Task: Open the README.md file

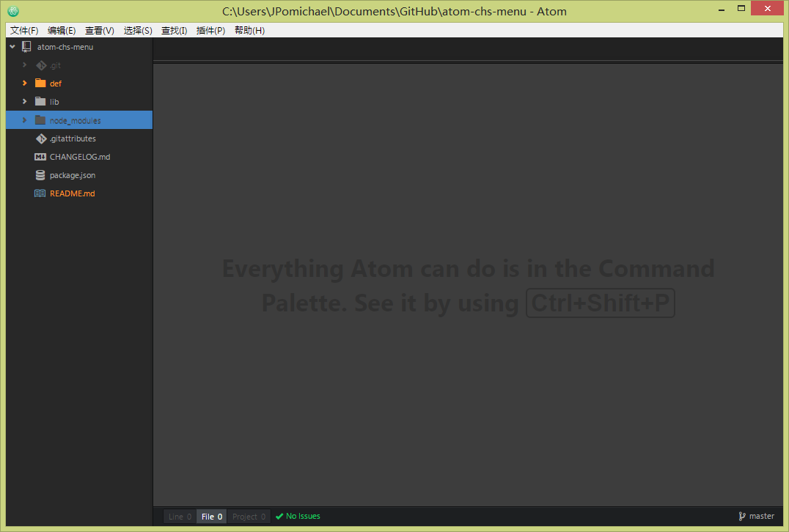Action: coord(72,193)
